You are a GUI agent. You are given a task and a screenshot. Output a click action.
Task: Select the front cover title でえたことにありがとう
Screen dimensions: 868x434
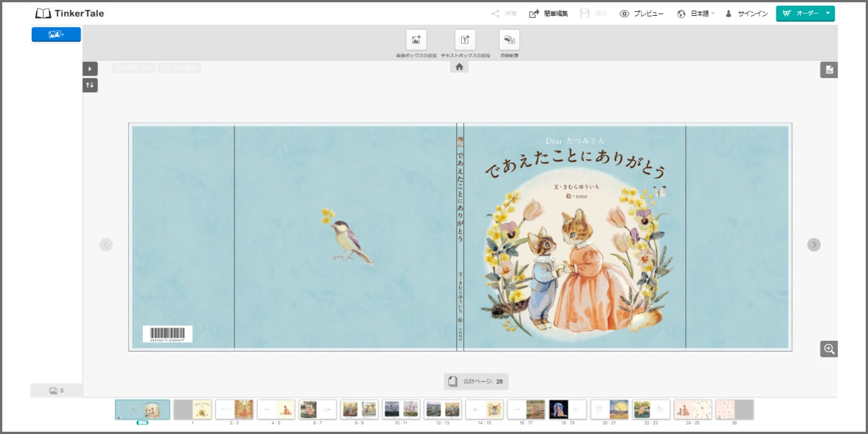[x=575, y=164]
